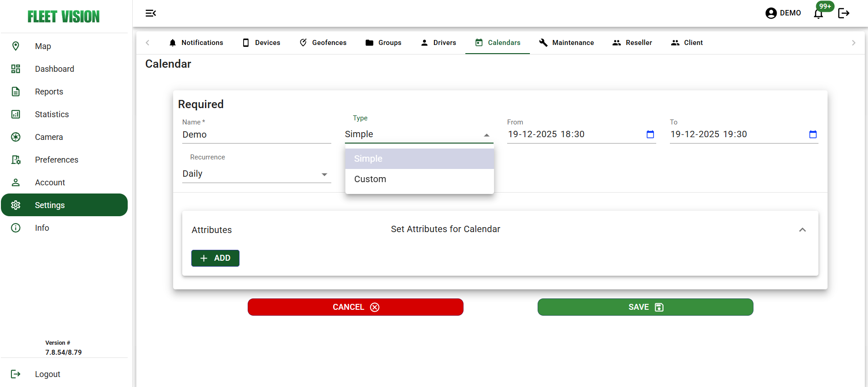Open Map from the sidebar menu
This screenshot has height=387, width=868.
pos(64,46)
